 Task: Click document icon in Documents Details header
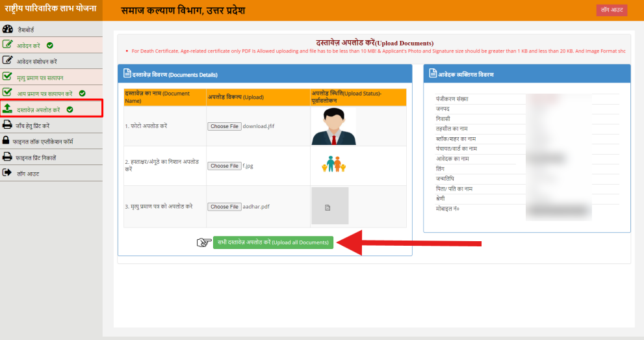click(x=127, y=73)
